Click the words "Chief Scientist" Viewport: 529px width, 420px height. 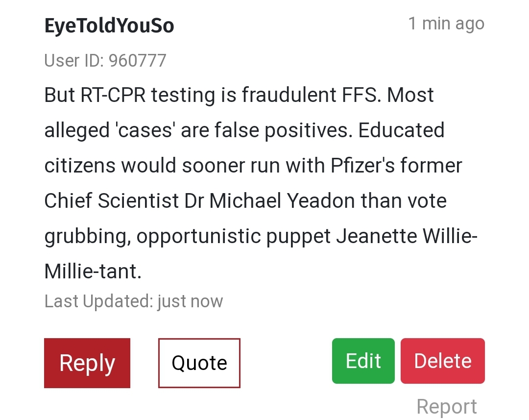(x=111, y=201)
